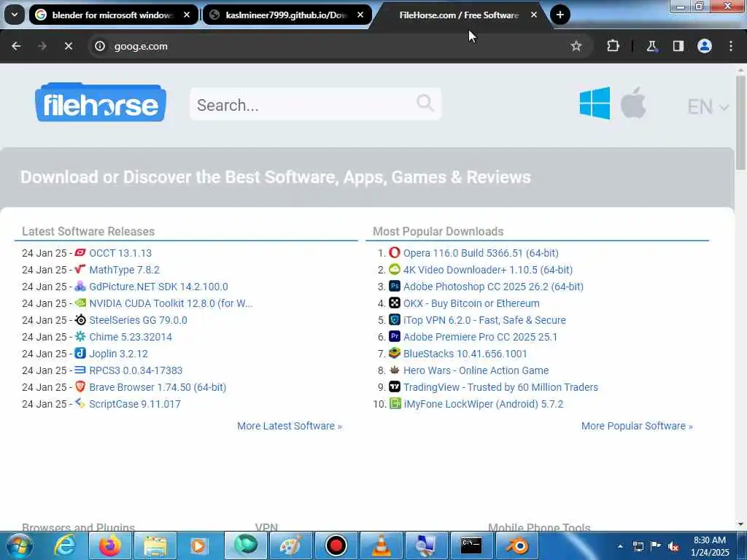Viewport: 747px width, 560px height.
Task: Open iMyFone LockWiper (Android) 5.7.2 link
Action: point(484,404)
